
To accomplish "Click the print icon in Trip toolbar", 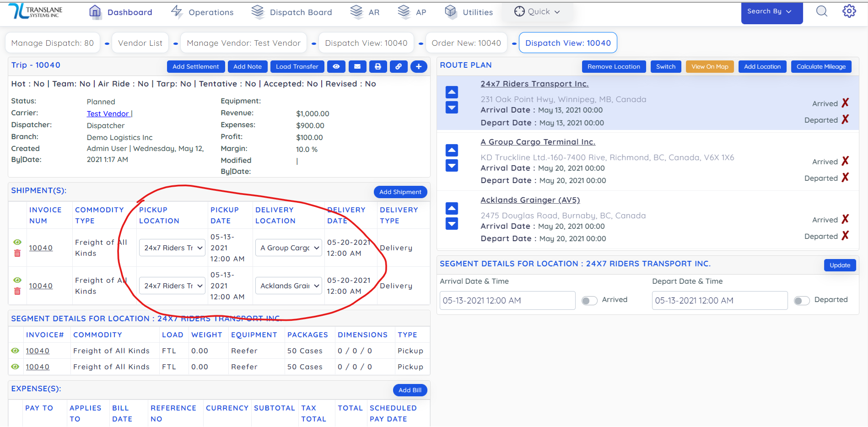I will coord(378,67).
